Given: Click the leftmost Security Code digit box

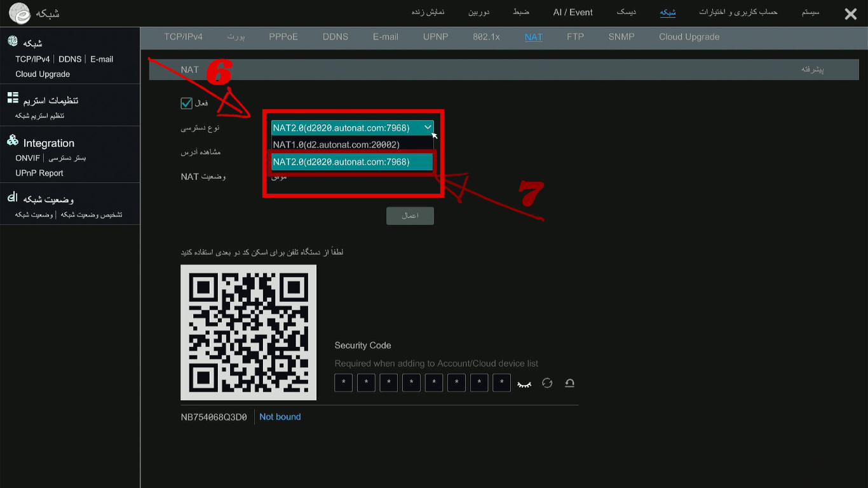Looking at the screenshot, I should (x=343, y=383).
